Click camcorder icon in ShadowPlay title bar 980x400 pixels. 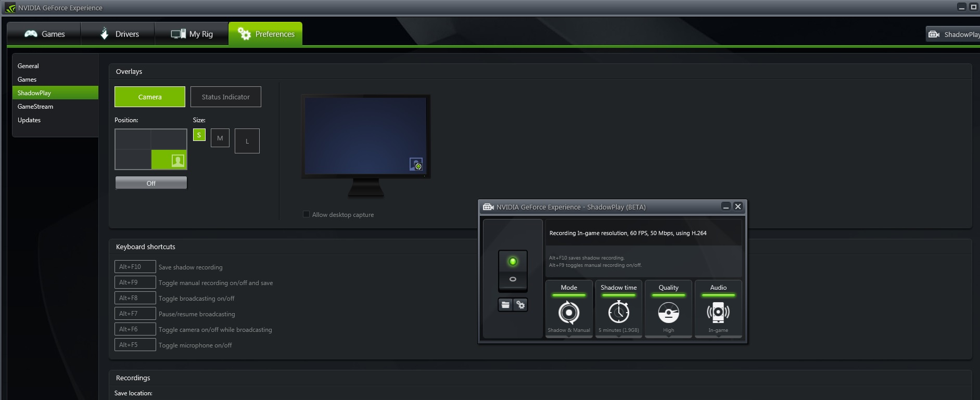(488, 207)
